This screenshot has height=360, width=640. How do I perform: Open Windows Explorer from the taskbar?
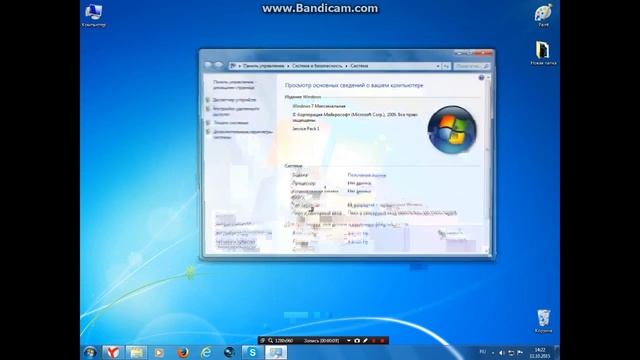tap(136, 352)
